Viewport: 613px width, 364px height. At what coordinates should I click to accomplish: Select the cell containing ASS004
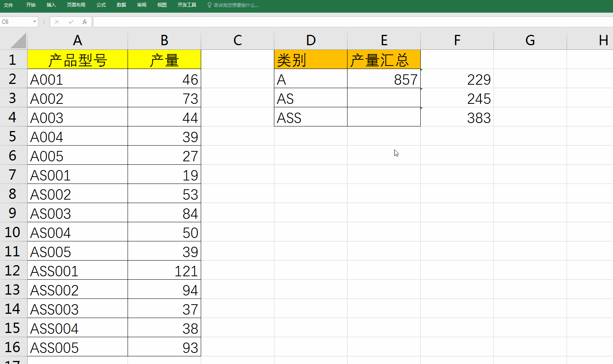click(77, 328)
